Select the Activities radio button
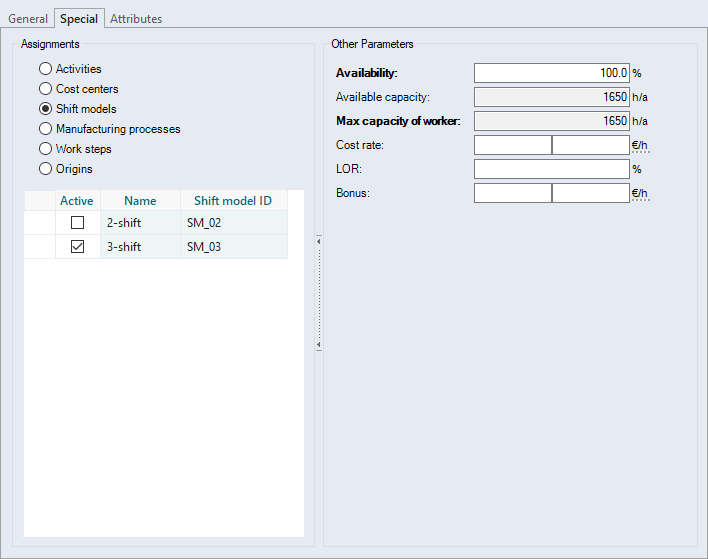Screen dimensions: 708x559 pyautogui.click(x=45, y=69)
